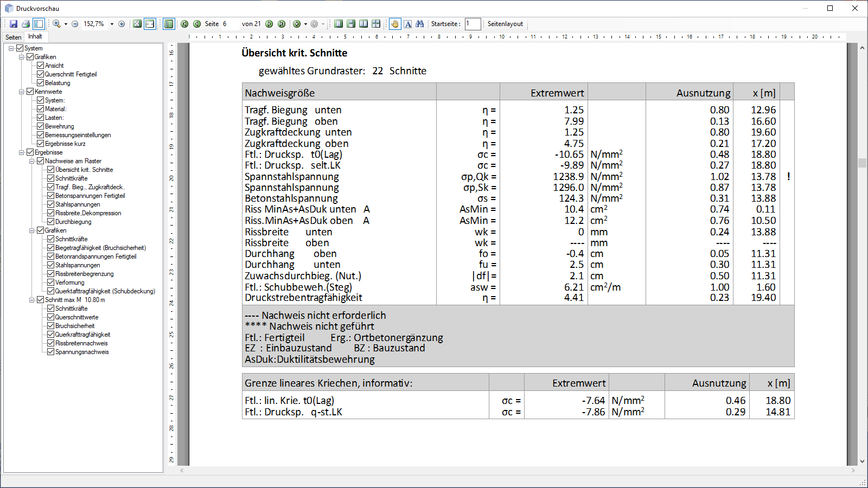The width and height of the screenshot is (868, 488).
Task: Switch to the Seiten tab
Action: tap(14, 37)
